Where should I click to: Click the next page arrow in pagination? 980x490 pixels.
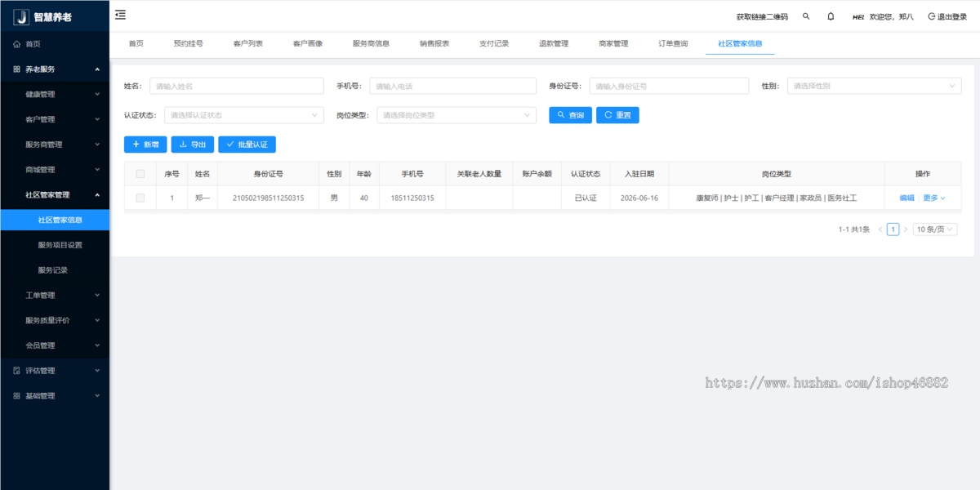point(906,229)
